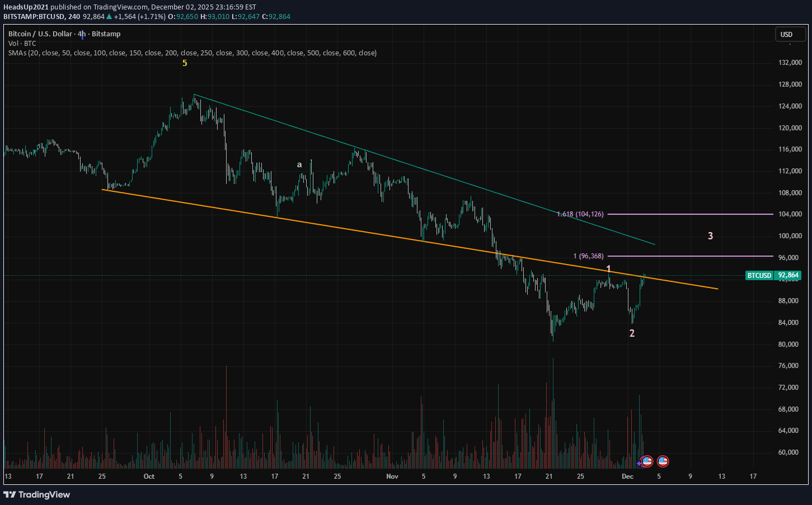Click the Vol · BTC indicator legend
The height and width of the screenshot is (505, 812).
(x=22, y=44)
